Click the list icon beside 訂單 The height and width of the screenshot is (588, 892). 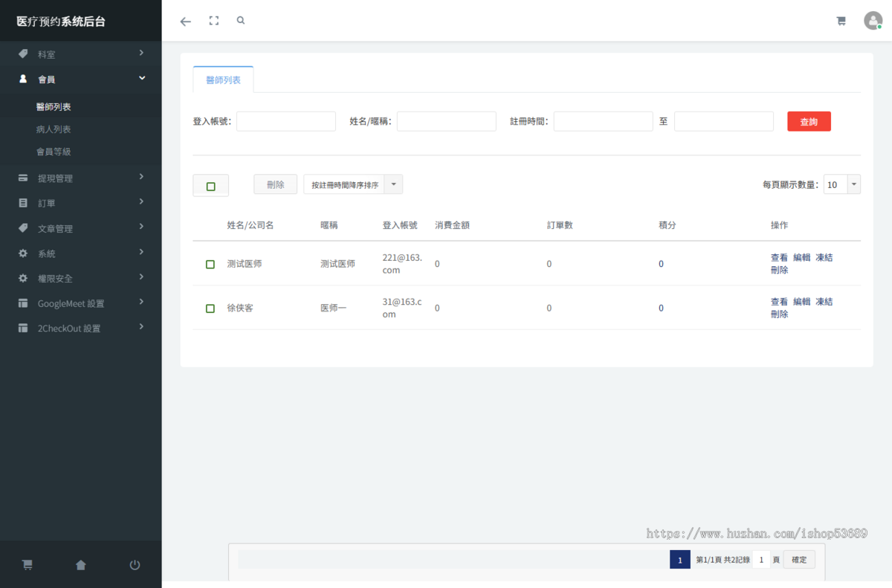(x=23, y=203)
